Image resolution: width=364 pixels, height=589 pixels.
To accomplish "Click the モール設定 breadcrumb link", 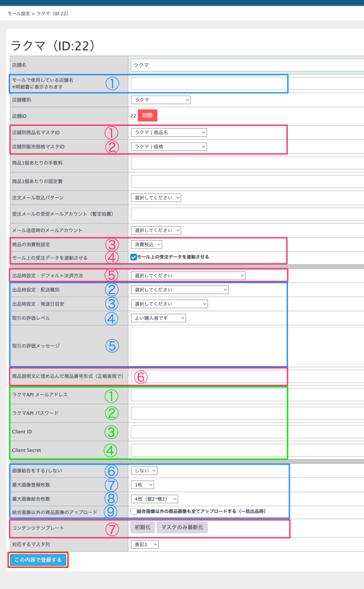I will pyautogui.click(x=19, y=14).
